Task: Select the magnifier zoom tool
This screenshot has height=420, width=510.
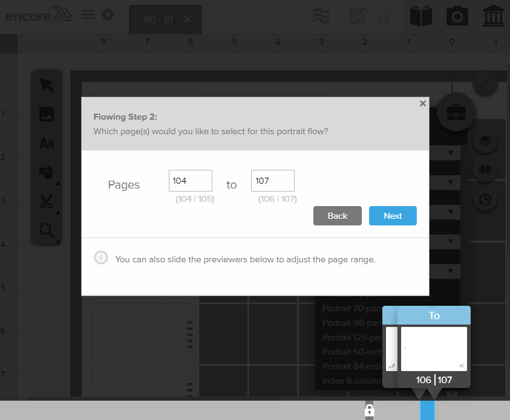Action: tap(47, 230)
